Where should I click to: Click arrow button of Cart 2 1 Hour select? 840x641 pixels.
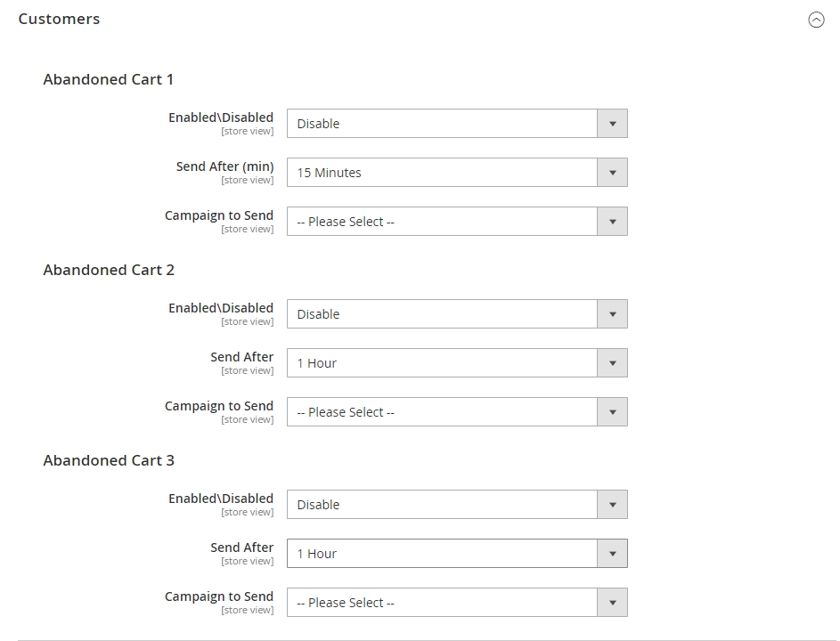[613, 363]
